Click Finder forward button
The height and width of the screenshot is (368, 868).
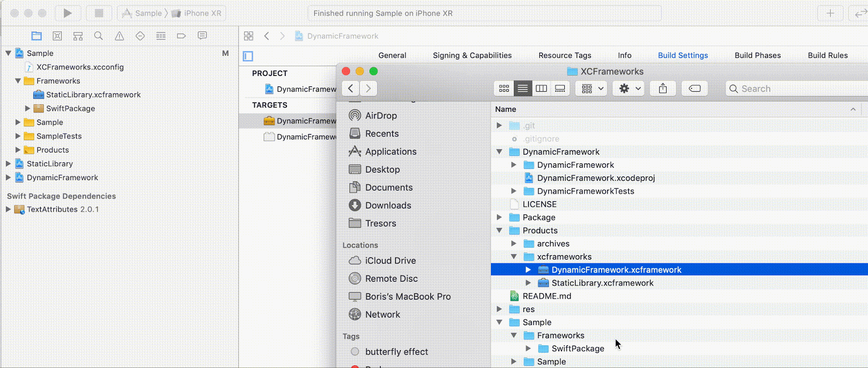(368, 88)
